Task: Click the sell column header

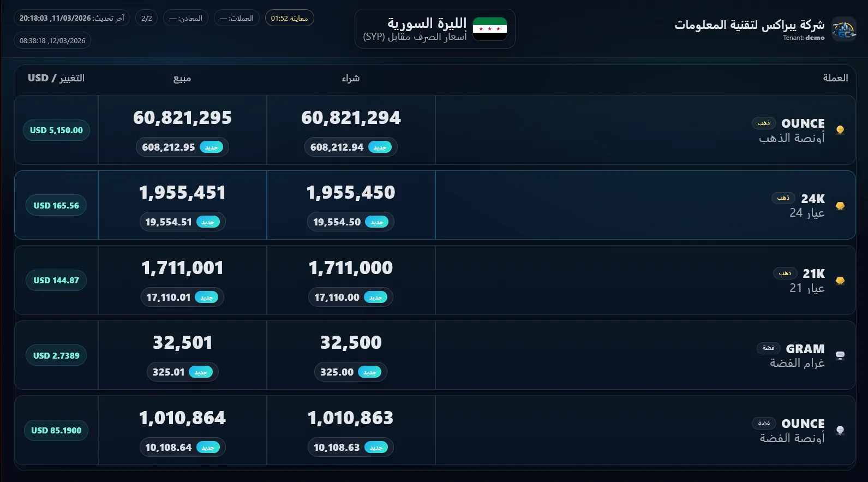Action: pos(182,79)
